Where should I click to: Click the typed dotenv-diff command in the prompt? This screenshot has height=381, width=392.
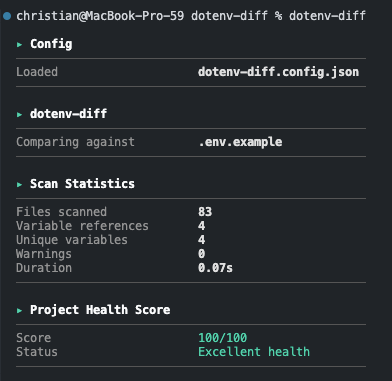[327, 16]
